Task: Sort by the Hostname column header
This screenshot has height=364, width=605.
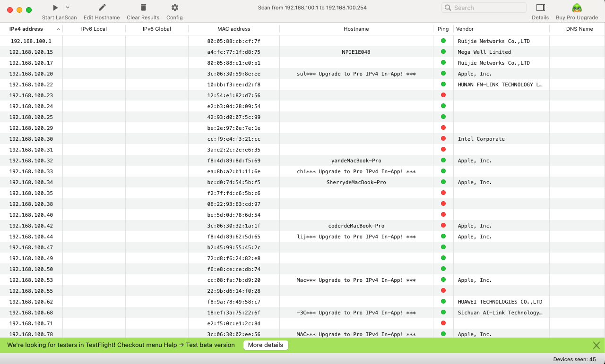Action: [356, 29]
